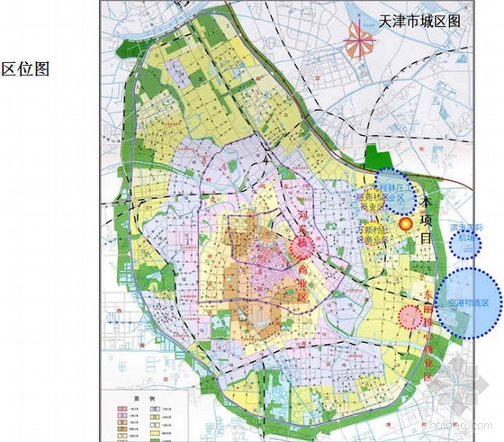The height and width of the screenshot is (442, 504).
Task: Select the large 空港物流区 blue circle
Action: tap(468, 303)
